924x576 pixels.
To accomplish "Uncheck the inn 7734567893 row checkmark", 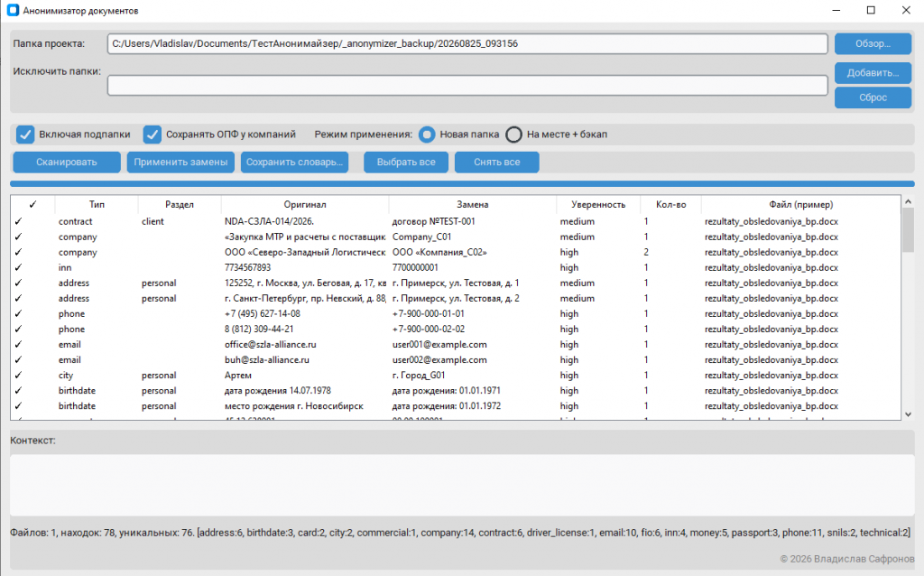I will pos(18,267).
